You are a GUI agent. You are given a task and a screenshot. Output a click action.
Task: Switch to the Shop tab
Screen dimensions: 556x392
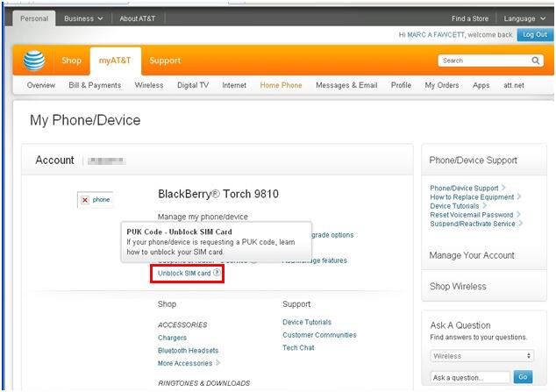[71, 61]
